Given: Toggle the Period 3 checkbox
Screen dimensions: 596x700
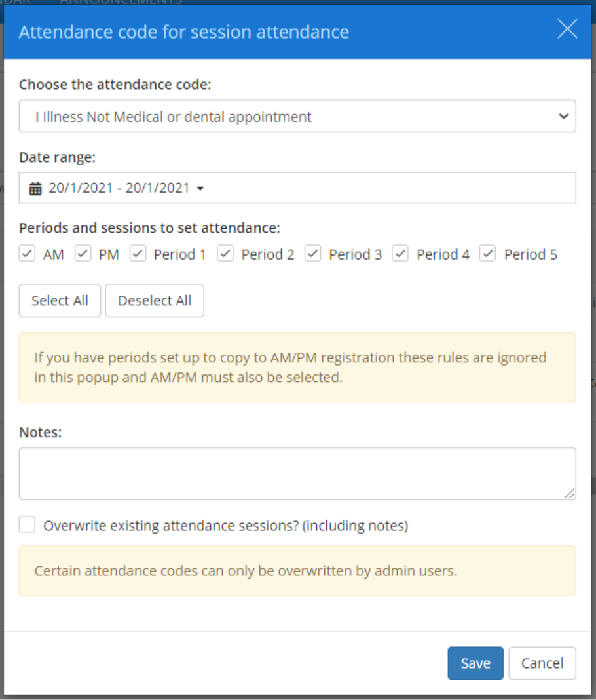Looking at the screenshot, I should point(312,254).
